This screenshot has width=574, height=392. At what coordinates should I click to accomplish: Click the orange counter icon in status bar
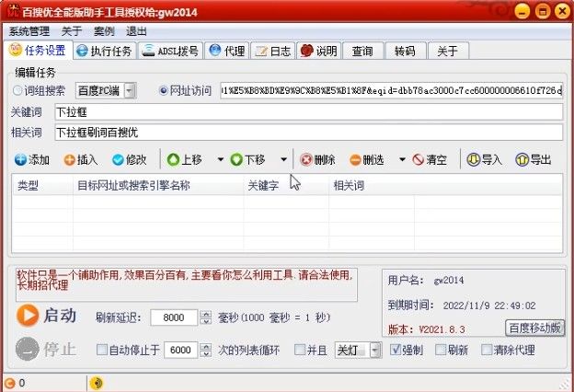[9, 383]
